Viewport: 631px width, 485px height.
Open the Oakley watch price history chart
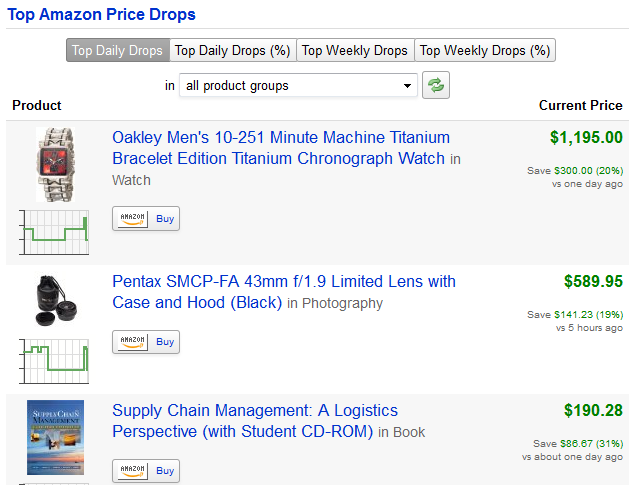(54, 232)
